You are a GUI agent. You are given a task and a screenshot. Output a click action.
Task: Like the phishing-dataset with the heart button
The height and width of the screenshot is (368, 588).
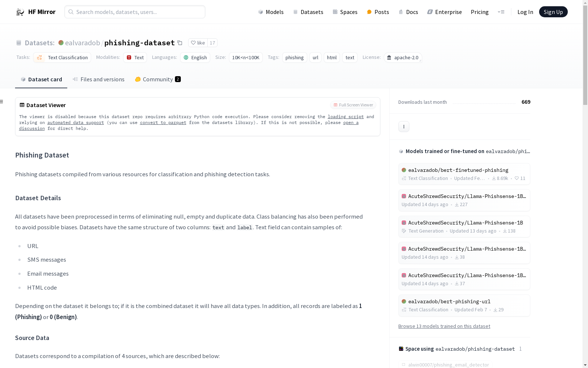pos(198,43)
